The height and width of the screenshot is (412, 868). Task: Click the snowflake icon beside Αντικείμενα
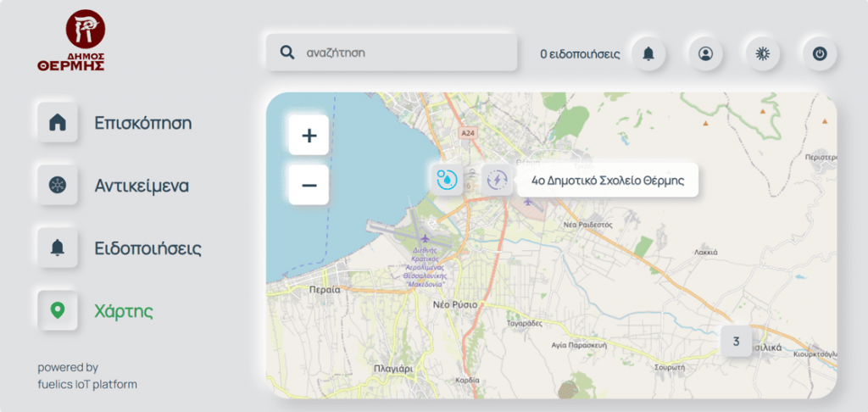coord(58,186)
